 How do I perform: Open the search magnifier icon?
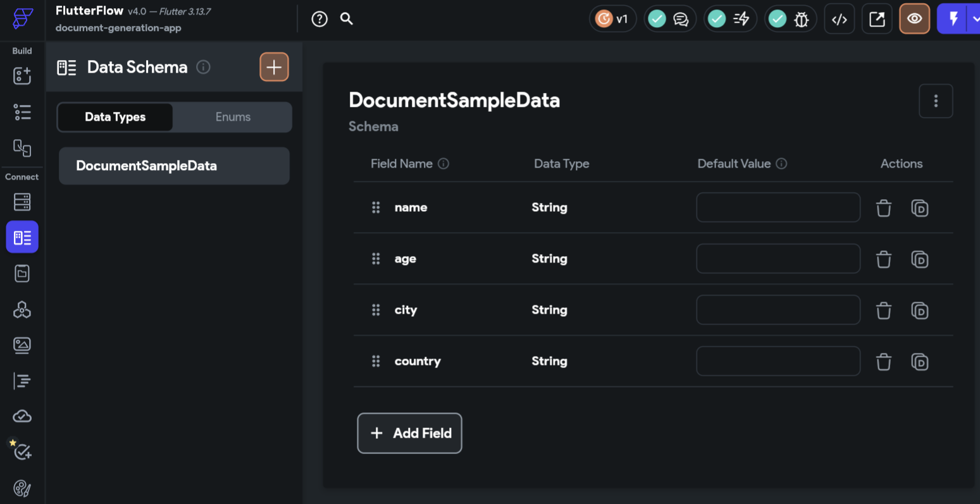347,18
